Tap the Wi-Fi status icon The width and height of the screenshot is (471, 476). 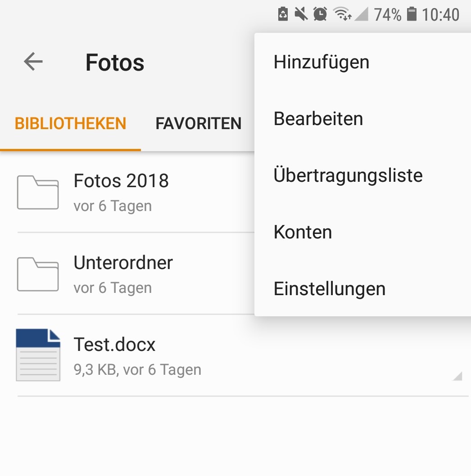[x=343, y=14]
